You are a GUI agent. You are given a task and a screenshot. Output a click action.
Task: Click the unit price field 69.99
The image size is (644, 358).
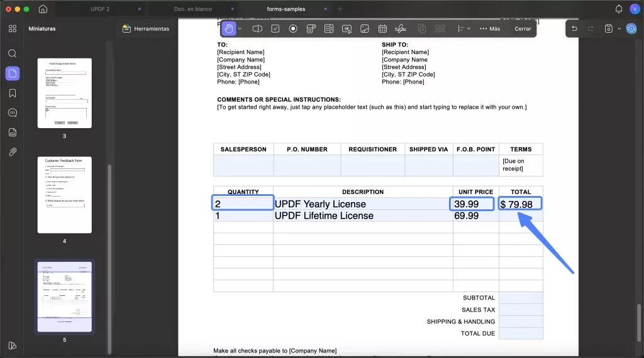475,215
